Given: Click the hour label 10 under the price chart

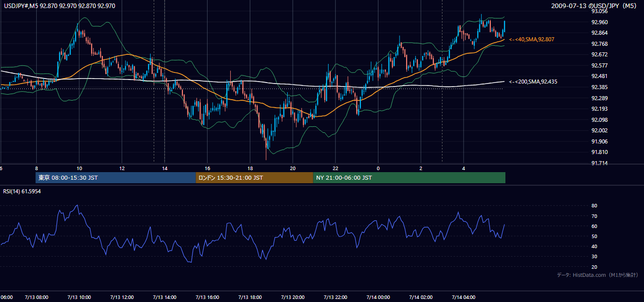Looking at the screenshot, I should 79,168.
